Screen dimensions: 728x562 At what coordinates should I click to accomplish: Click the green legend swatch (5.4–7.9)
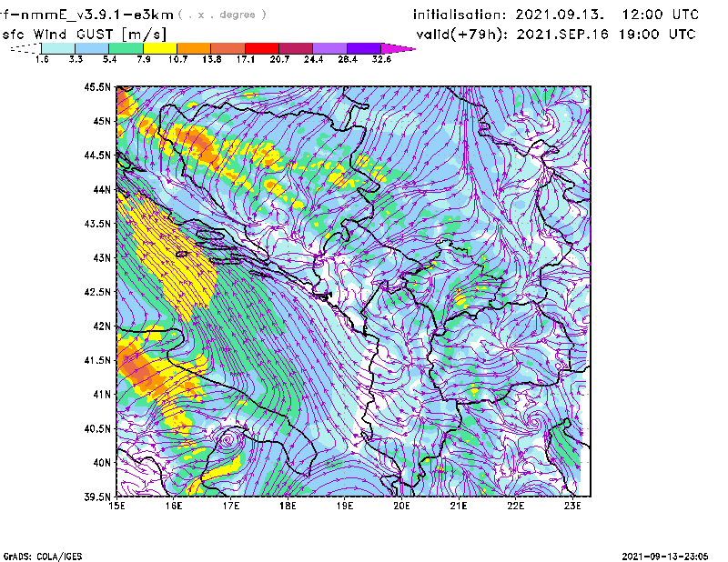point(126,48)
